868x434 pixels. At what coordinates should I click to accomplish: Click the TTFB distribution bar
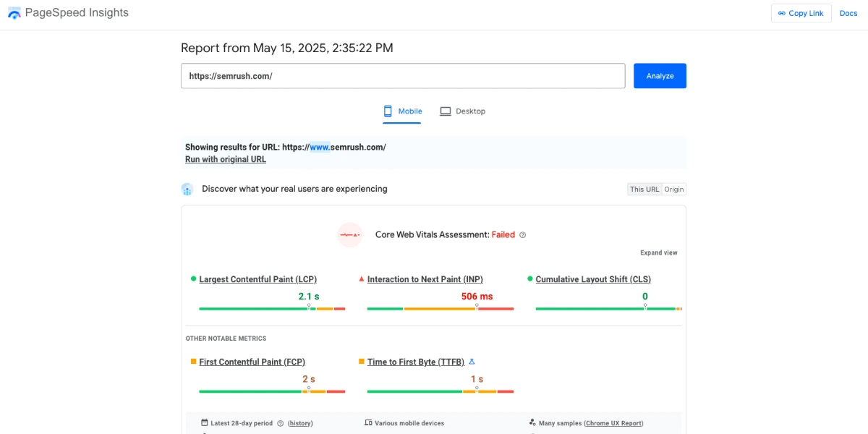(x=441, y=391)
